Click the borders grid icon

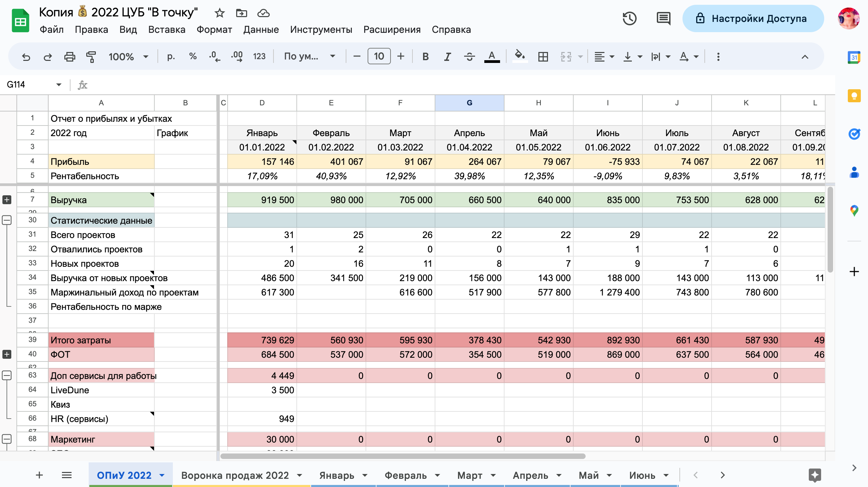pyautogui.click(x=543, y=56)
